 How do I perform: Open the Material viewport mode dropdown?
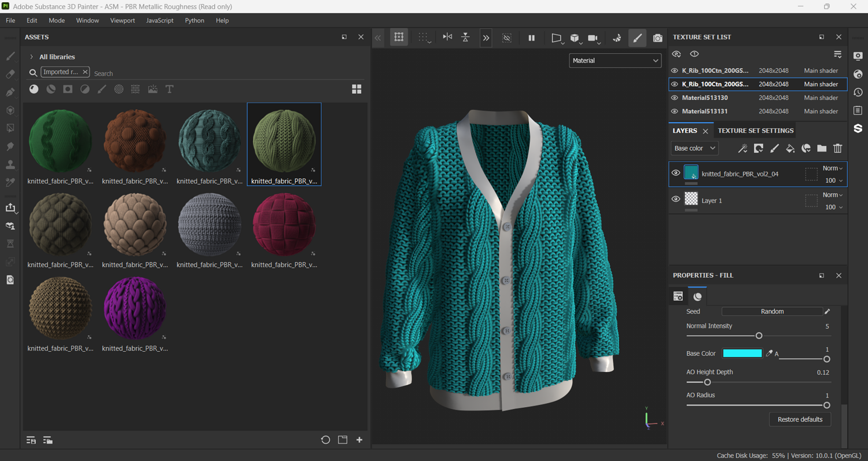pyautogui.click(x=615, y=61)
